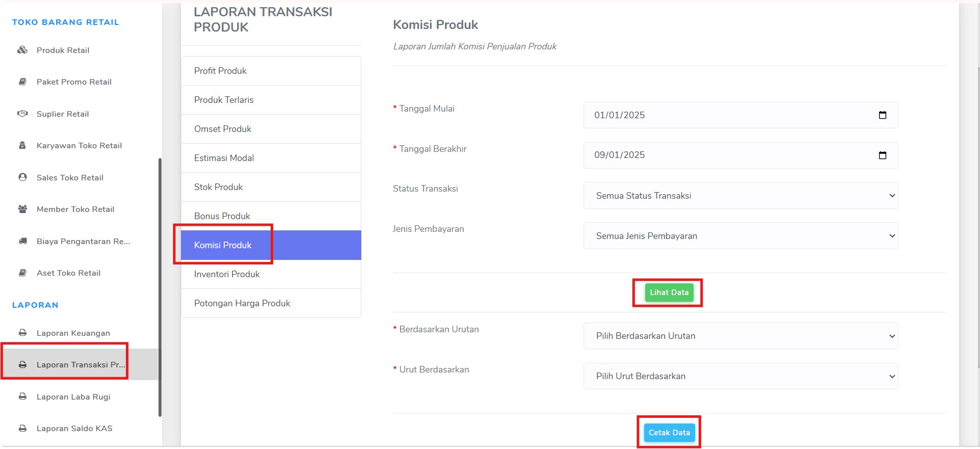Click the Laporan Keuangan printer icon

click(22, 333)
